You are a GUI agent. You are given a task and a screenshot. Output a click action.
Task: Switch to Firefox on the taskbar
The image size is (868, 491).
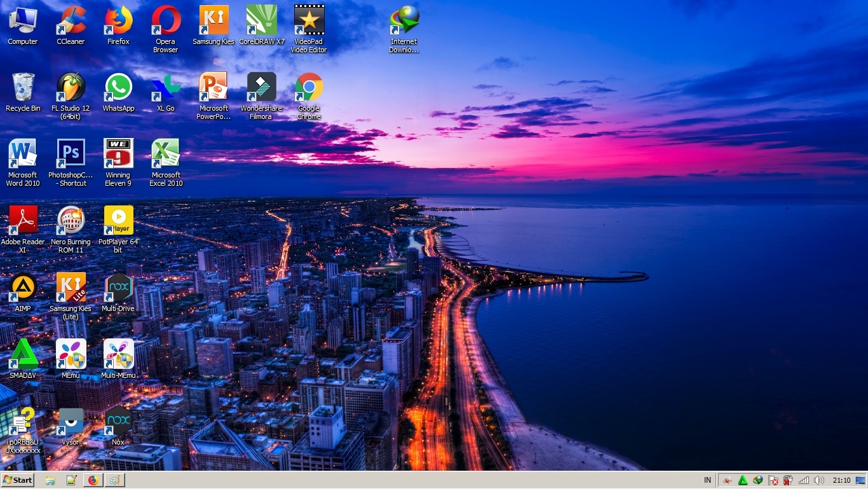point(93,480)
